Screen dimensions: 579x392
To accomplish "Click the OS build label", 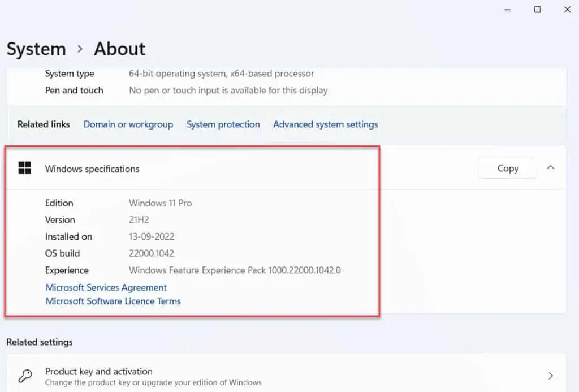I will tap(62, 253).
